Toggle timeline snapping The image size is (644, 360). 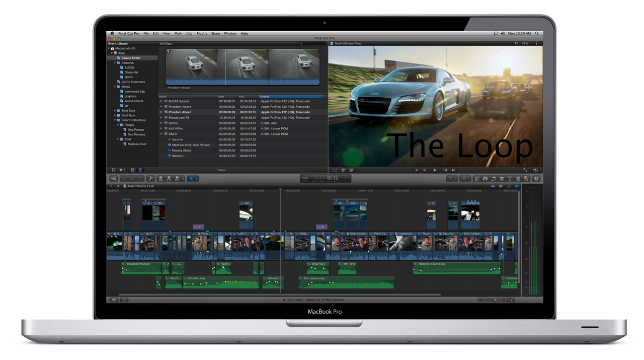pos(517,186)
